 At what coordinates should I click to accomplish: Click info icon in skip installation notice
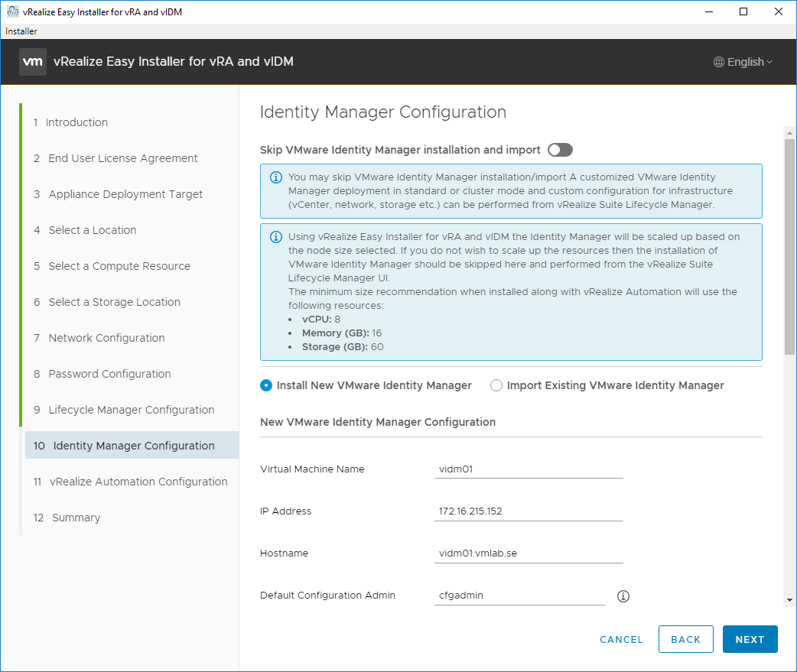[x=276, y=177]
